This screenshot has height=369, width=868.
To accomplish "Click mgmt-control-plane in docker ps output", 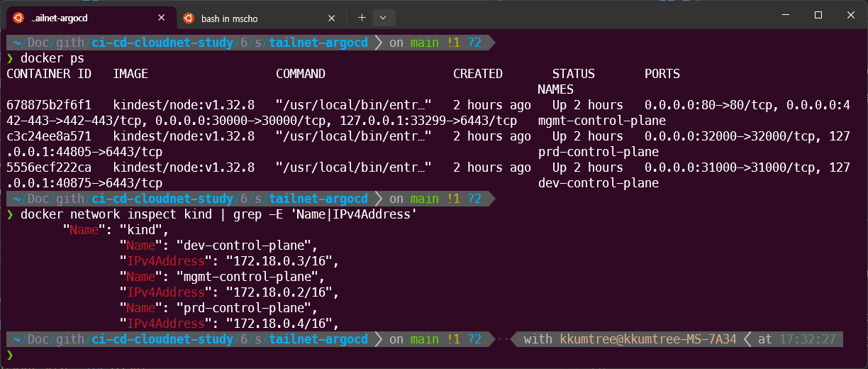I will [x=602, y=121].
